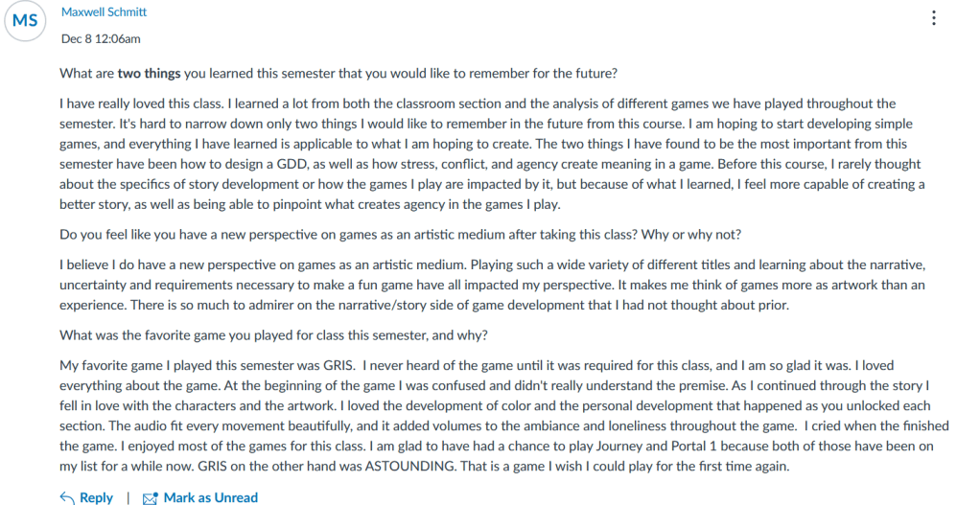Click the envelope icon for unread
Image resolution: width=980 pixels, height=505 pixels.
coord(150,498)
